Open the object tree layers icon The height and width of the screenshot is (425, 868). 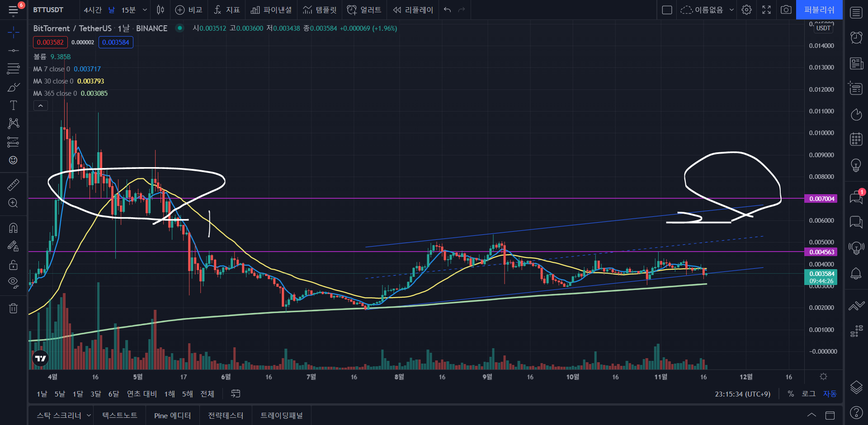tap(856, 387)
